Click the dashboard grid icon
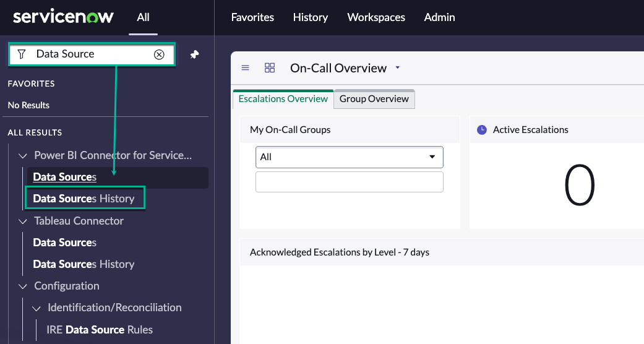The height and width of the screenshot is (344, 644). pos(270,68)
